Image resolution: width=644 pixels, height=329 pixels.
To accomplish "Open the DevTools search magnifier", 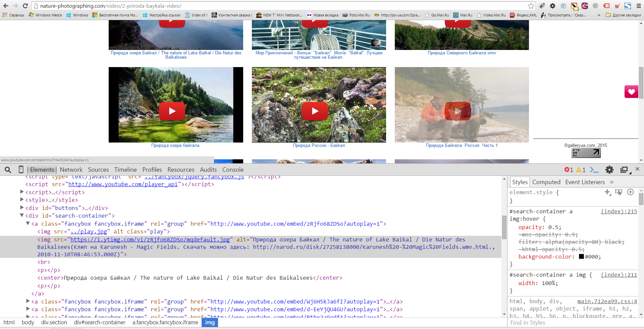I will click(8, 170).
